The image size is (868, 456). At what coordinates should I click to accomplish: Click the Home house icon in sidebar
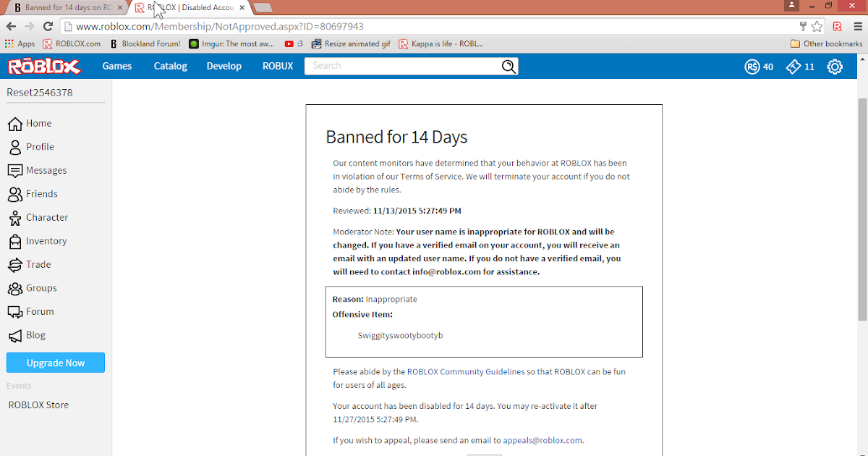pos(14,124)
